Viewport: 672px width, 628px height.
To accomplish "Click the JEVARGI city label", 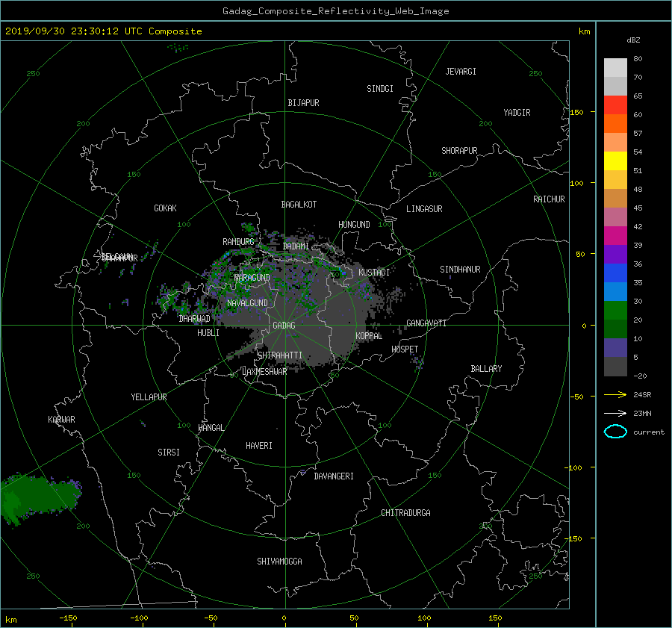I will 461,72.
